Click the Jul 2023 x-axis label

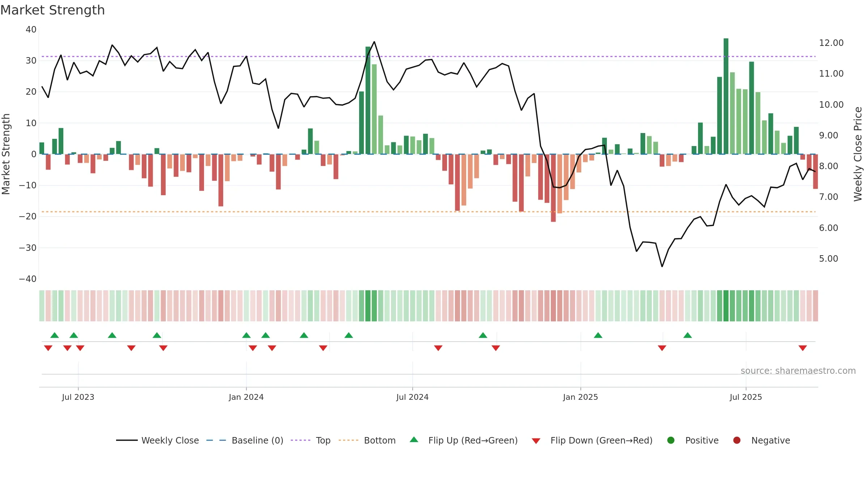click(x=78, y=397)
